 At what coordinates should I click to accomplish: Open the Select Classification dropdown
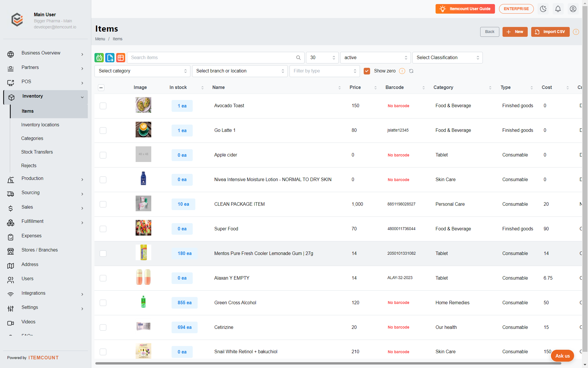pyautogui.click(x=447, y=58)
